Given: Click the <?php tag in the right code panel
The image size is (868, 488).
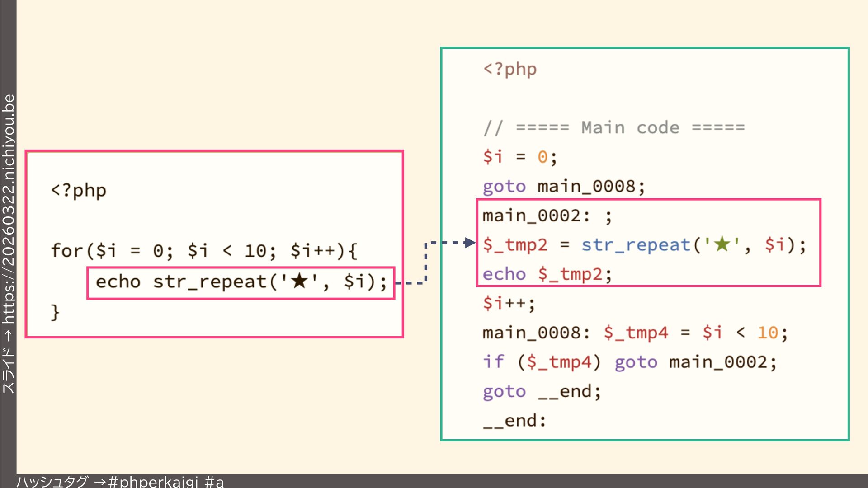Looking at the screenshot, I should tap(510, 69).
